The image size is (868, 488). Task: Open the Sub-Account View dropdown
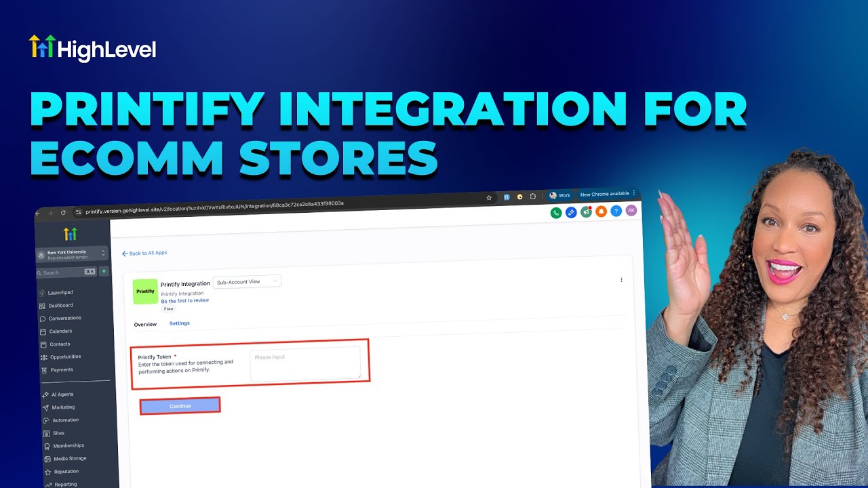point(247,281)
